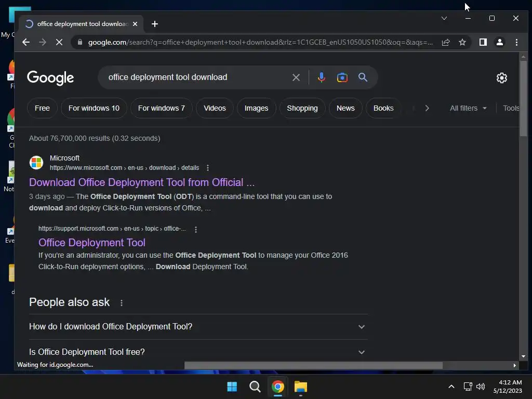
Task: Click the share this page icon
Action: point(446,42)
